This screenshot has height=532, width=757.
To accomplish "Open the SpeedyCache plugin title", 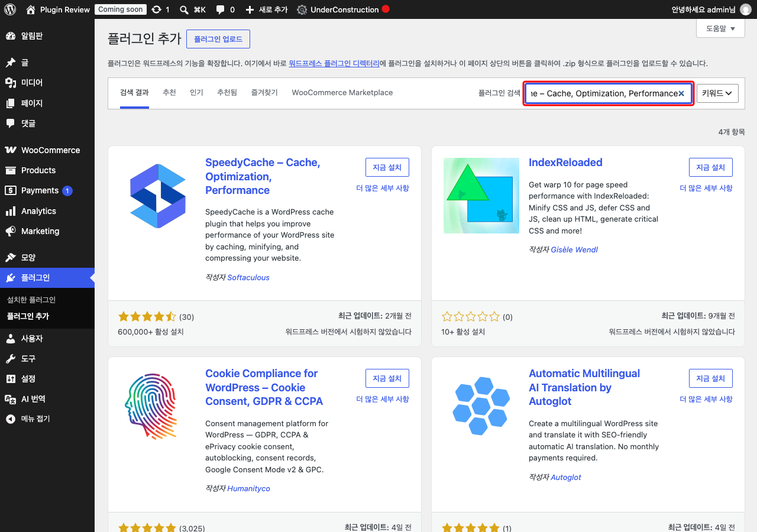I will (x=263, y=176).
